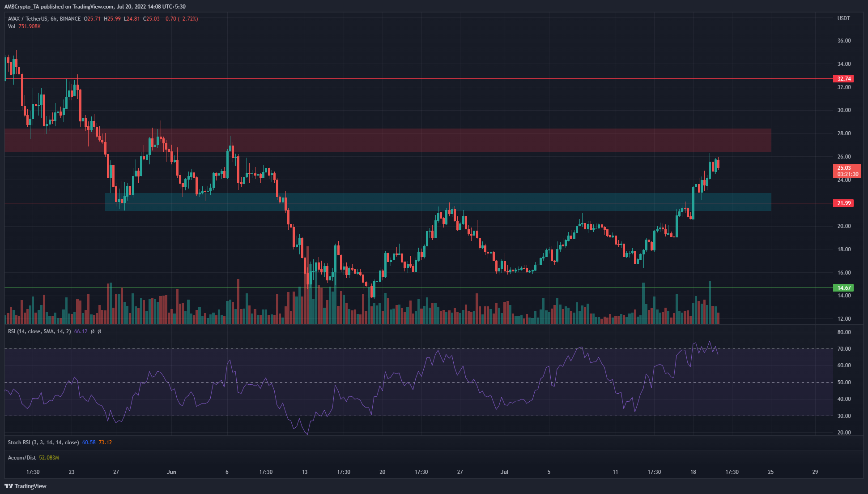Click the Jun date on the time axis

coord(171,472)
